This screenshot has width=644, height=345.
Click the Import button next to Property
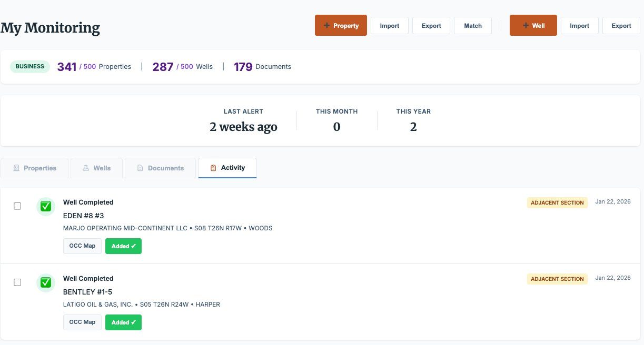(389, 25)
